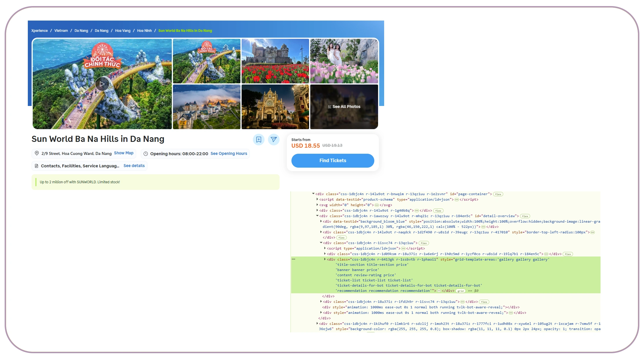Expand the svg width=0 node
The width and height of the screenshot is (644, 359).
317,205
